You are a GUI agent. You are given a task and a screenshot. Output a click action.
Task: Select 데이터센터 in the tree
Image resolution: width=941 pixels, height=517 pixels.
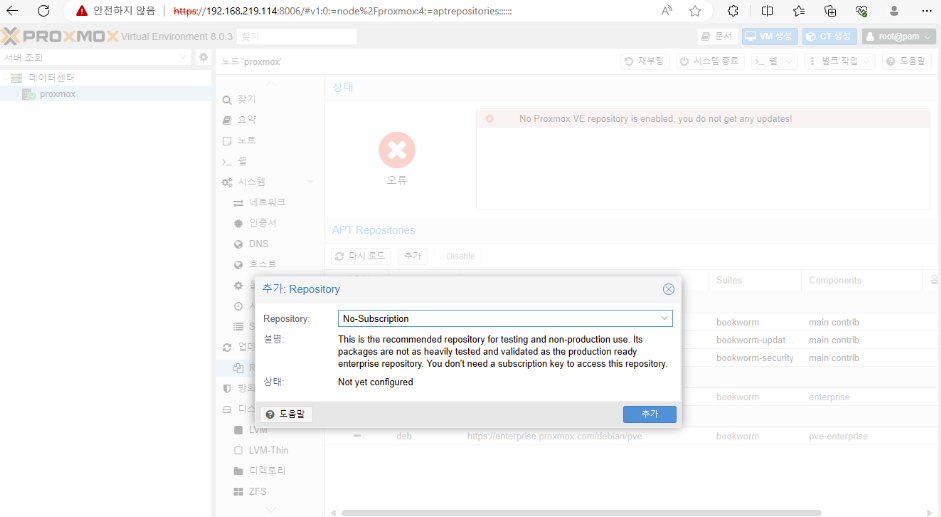click(x=52, y=78)
